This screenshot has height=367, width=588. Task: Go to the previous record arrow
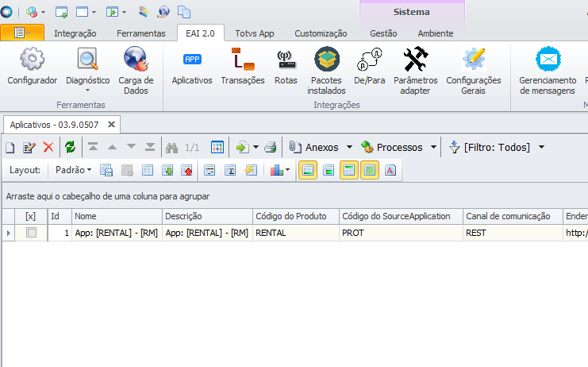(x=112, y=147)
